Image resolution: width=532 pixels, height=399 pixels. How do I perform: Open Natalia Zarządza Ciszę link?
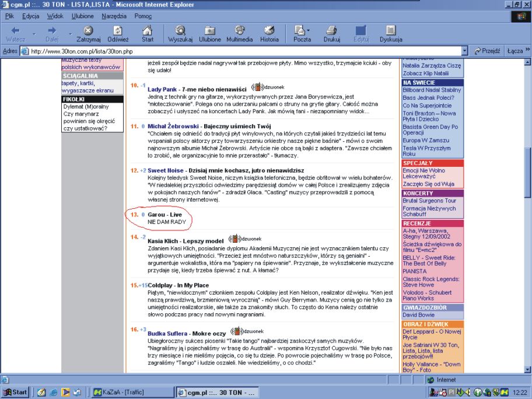coord(432,65)
